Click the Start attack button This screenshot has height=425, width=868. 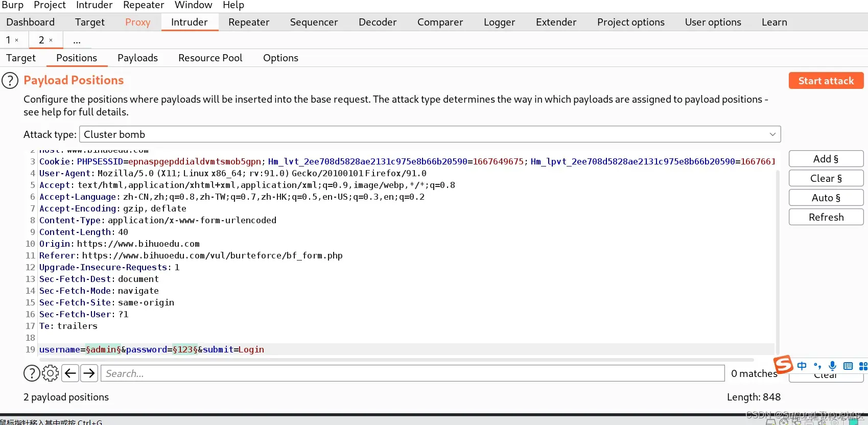(826, 81)
